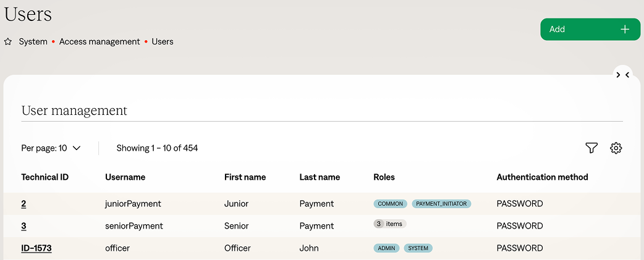This screenshot has height=260, width=644.
Task: Sort by Technical ID column header
Action: 44,177
